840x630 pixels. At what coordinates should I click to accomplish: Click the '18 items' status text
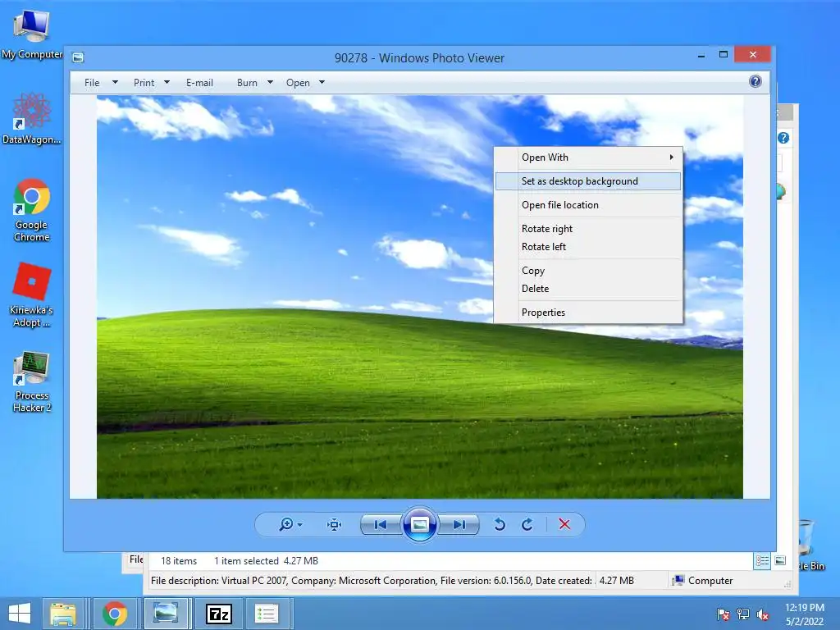pos(179,561)
